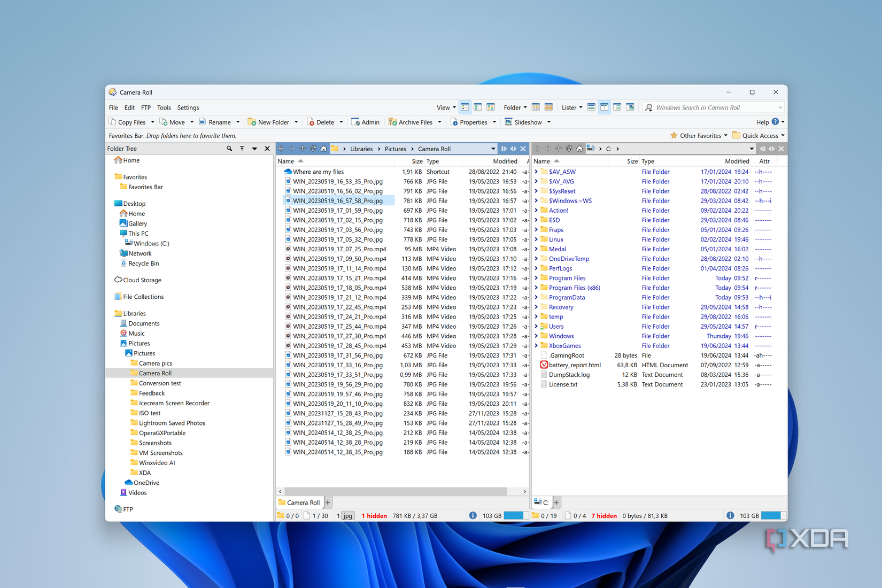
Task: Click the New Folder button
Action: coord(268,122)
